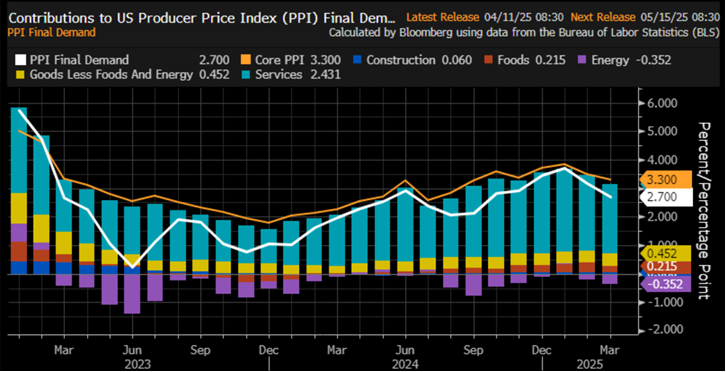Image resolution: width=726 pixels, height=372 pixels.
Task: Click the 05/15/25 08:30 release date
Action: [680, 18]
